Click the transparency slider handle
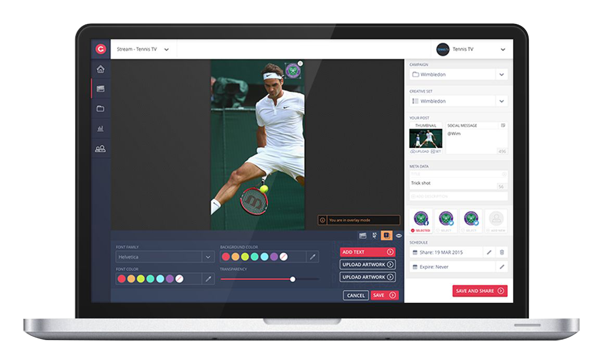Screen dimensions: 604x364 point(293,279)
